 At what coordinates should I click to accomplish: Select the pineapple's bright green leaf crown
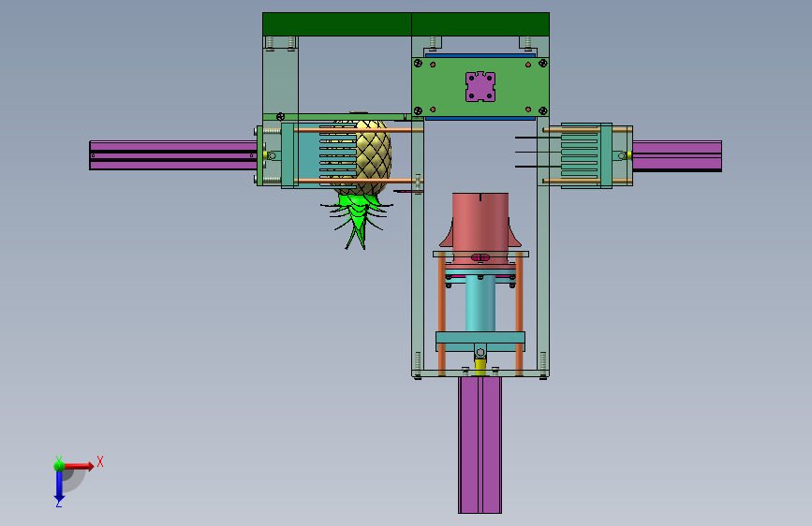(359, 220)
